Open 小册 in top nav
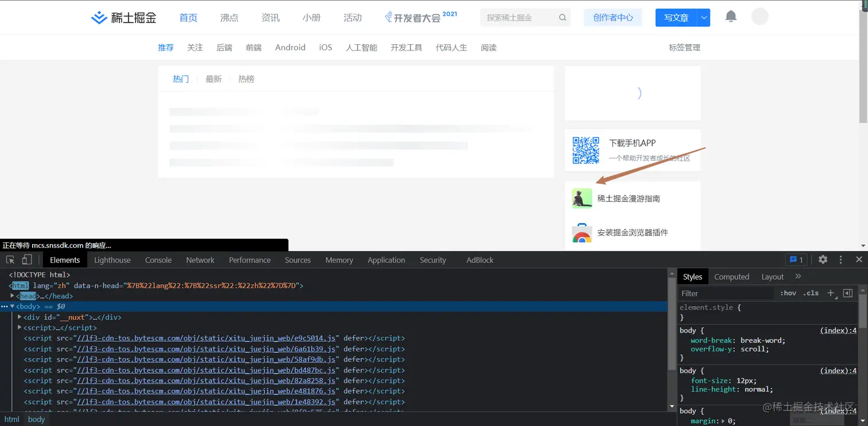The image size is (868, 426). (312, 18)
